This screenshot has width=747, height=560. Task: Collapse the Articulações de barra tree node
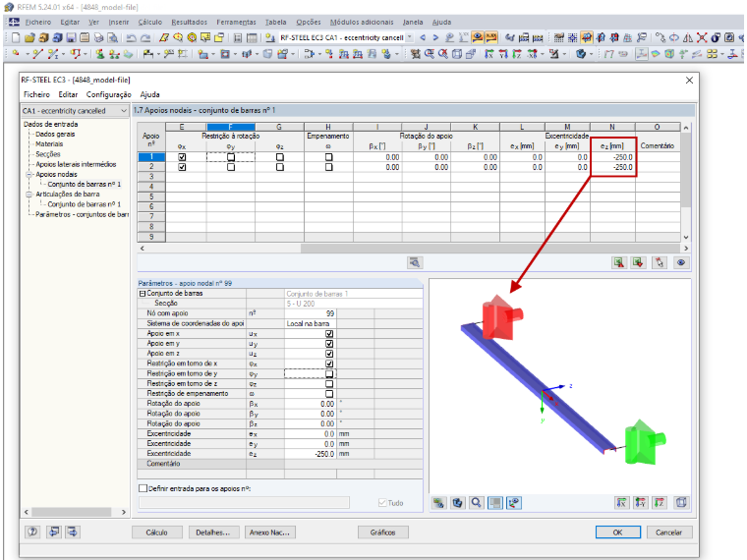tap(29, 195)
